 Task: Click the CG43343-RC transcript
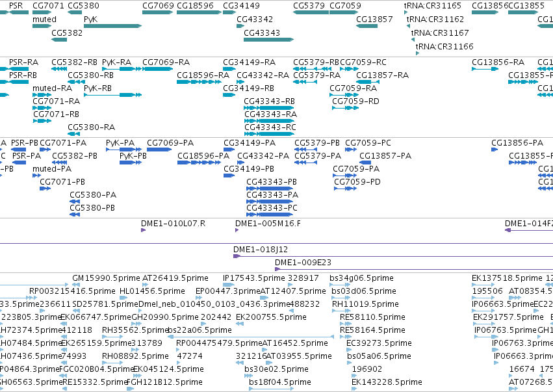[x=270, y=134]
